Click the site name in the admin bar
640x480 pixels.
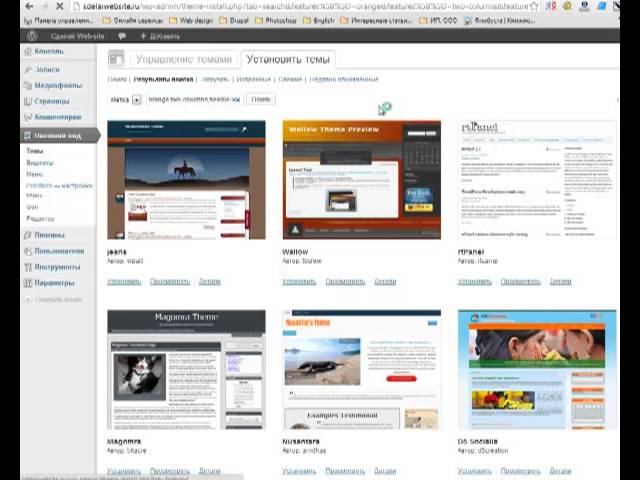pos(77,36)
